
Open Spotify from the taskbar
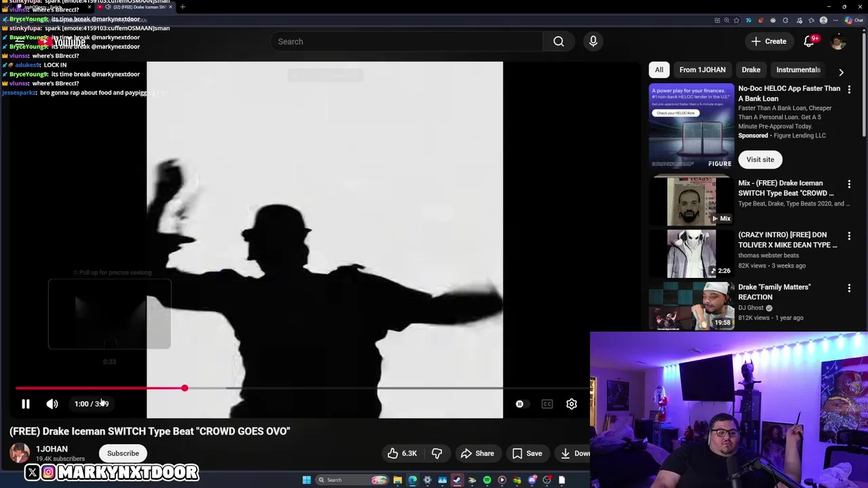coord(487,480)
